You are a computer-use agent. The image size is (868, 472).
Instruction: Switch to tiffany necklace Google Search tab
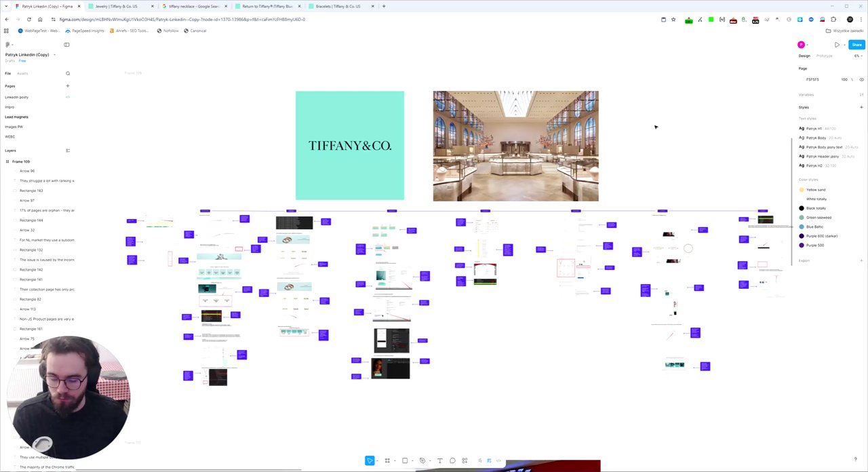tap(194, 6)
